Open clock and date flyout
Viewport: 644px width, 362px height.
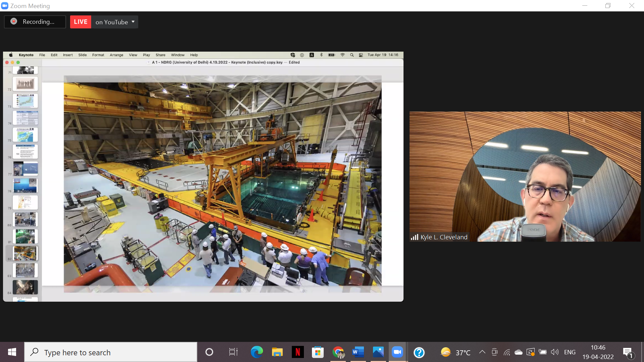tap(598, 352)
